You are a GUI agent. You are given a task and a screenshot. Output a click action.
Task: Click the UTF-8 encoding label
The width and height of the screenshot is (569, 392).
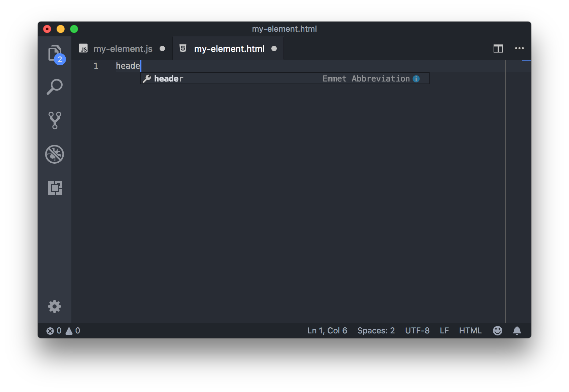(417, 330)
